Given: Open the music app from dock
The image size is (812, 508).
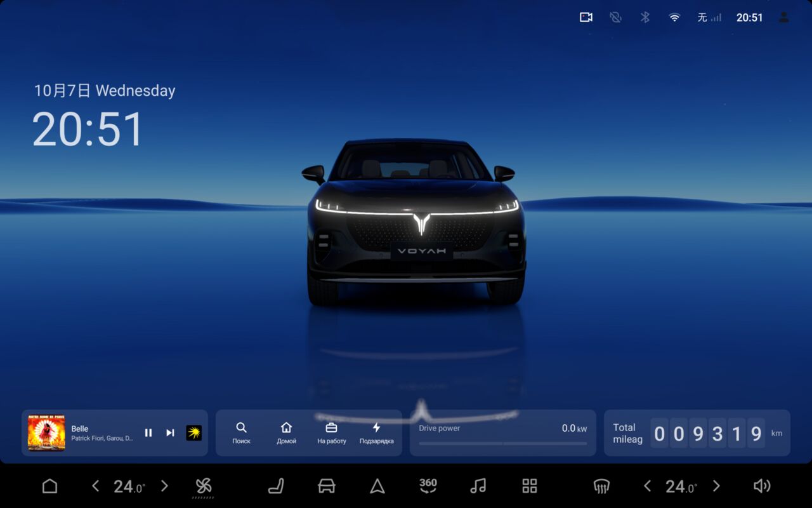Looking at the screenshot, I should click(x=478, y=486).
